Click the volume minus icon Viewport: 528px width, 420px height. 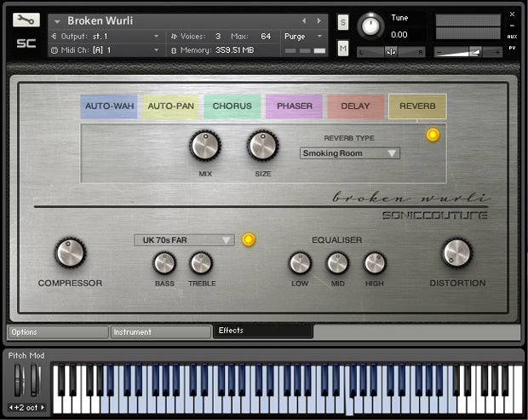coord(439,52)
